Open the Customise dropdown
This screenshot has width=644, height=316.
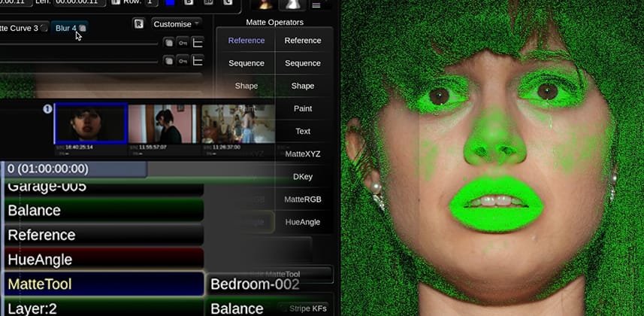click(177, 24)
